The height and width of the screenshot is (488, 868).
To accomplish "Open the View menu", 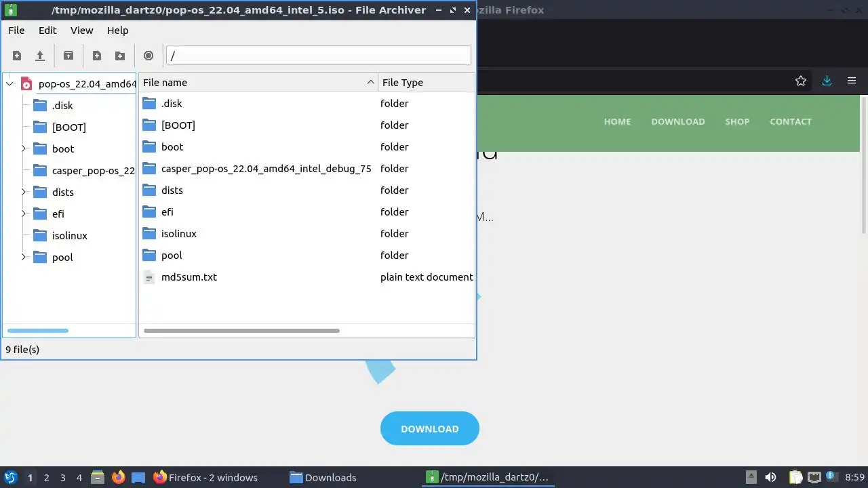I will pos(81,30).
